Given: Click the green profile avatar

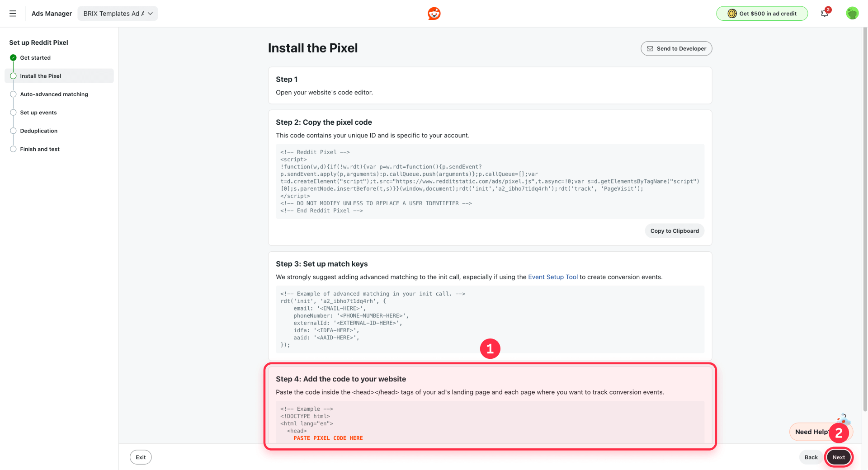Looking at the screenshot, I should (852, 13).
